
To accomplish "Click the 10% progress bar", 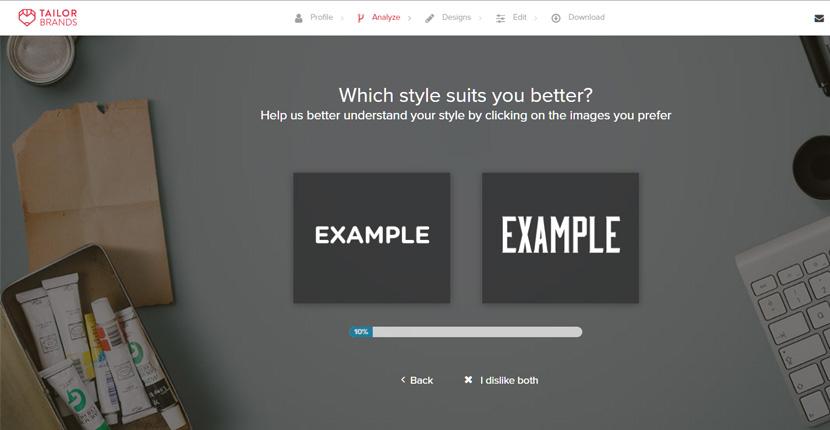I will click(466, 332).
